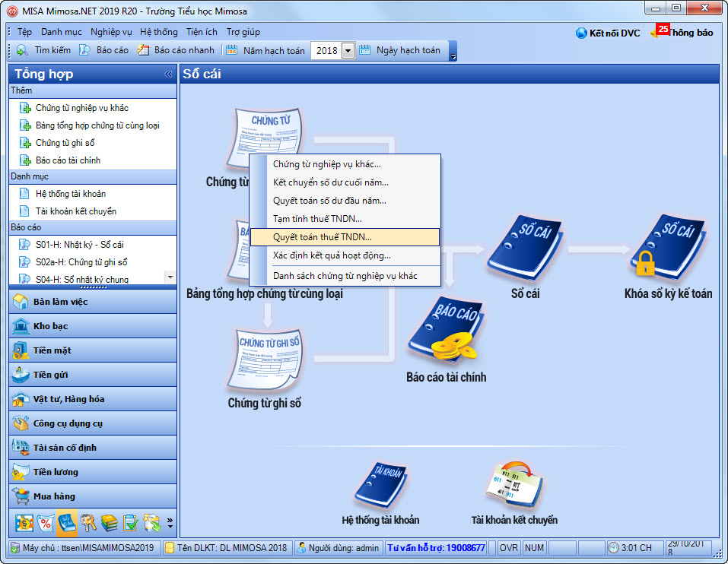Open the Sổ cái ledger book icon

coord(525,248)
